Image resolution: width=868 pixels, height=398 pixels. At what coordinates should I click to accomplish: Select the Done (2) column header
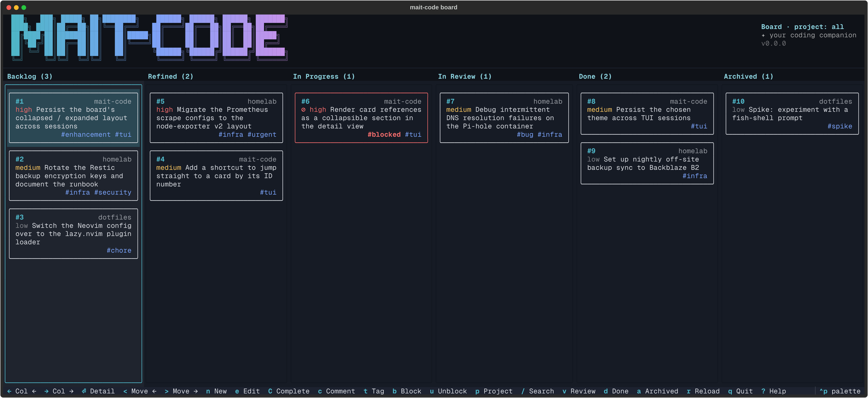tap(595, 77)
